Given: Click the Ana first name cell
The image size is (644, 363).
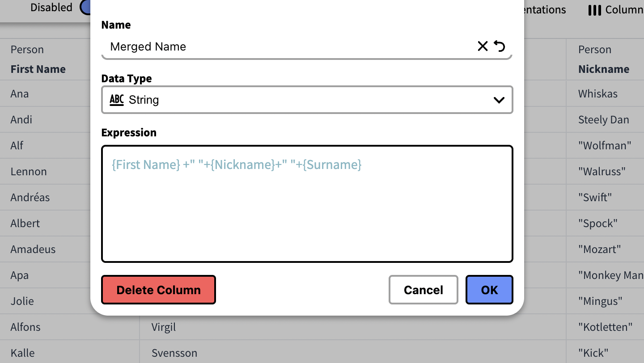Looking at the screenshot, I should 20,94.
